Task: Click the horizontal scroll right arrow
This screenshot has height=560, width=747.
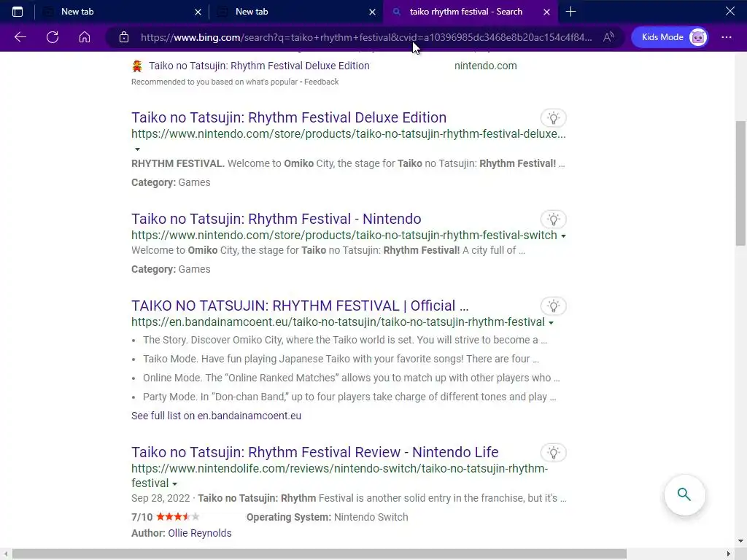Action: 729,554
